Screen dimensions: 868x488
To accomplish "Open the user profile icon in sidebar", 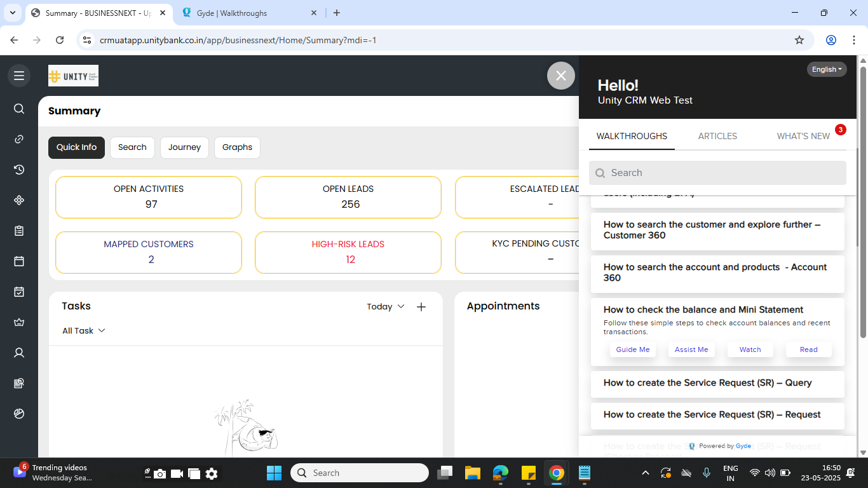I will [19, 353].
